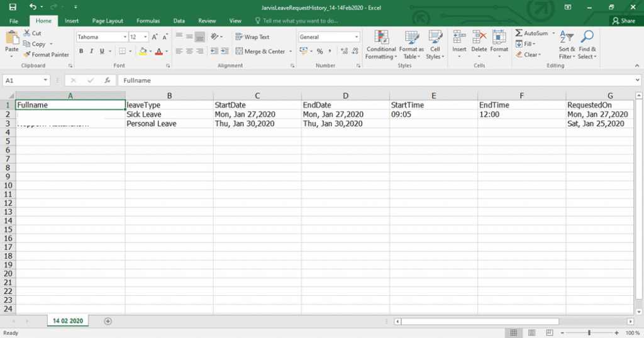644x338 pixels.
Task: Select the Sick Leave cell
Action: tap(169, 114)
